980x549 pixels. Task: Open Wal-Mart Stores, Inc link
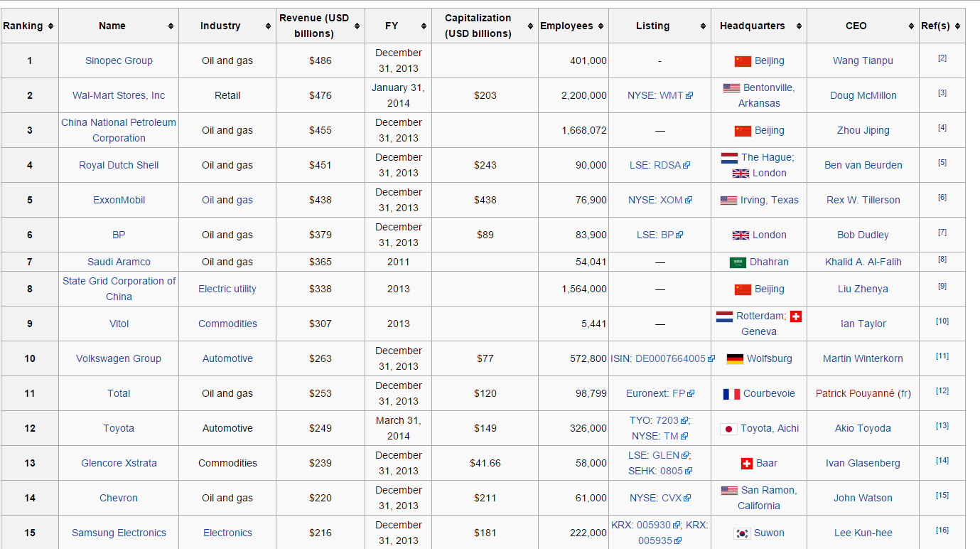119,95
